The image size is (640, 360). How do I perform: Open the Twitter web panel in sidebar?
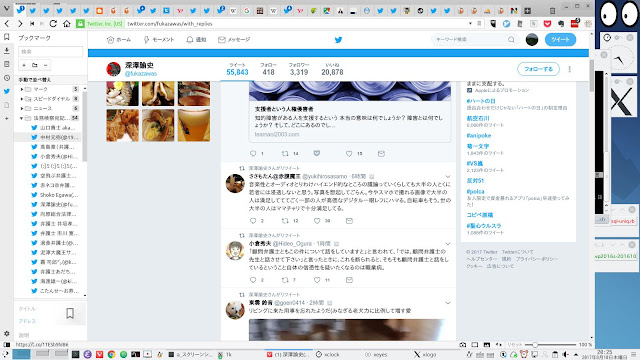coord(7,91)
